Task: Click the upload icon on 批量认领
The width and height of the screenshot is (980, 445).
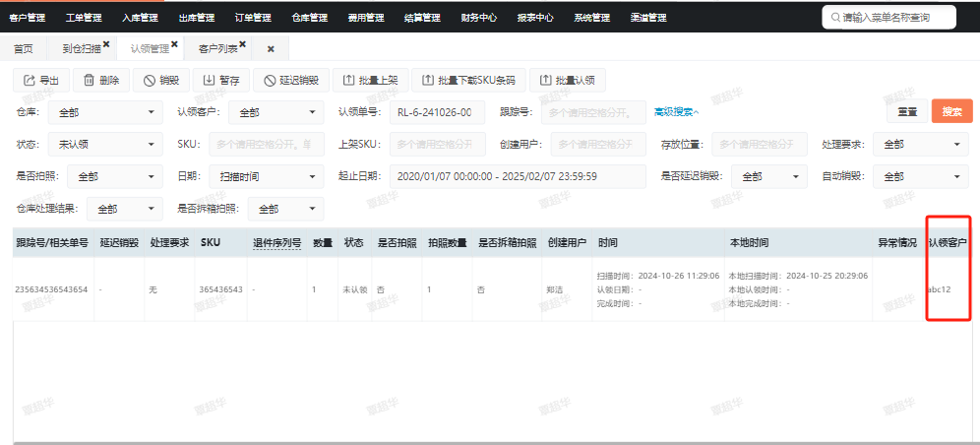Action: pyautogui.click(x=546, y=80)
